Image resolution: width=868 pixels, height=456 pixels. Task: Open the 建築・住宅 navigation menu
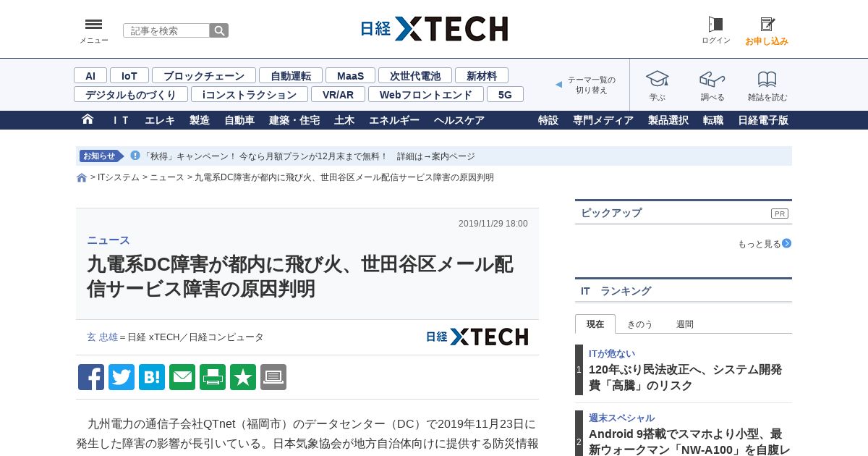pyautogui.click(x=294, y=120)
